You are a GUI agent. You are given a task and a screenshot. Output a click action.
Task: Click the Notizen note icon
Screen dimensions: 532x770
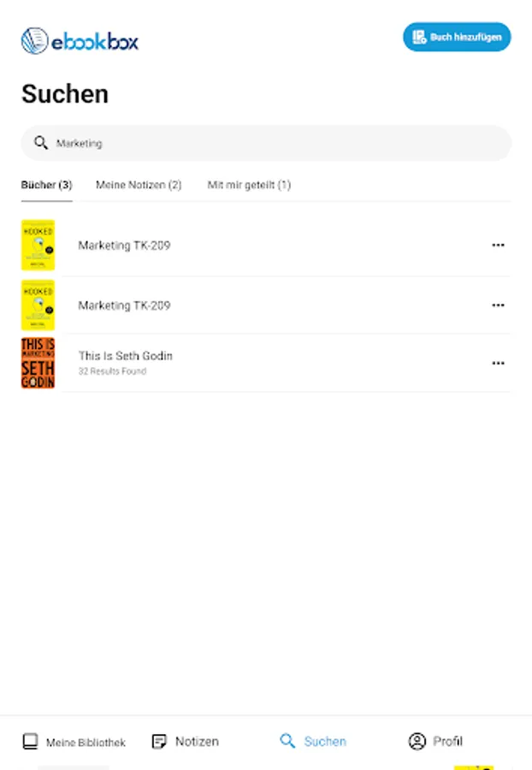158,741
